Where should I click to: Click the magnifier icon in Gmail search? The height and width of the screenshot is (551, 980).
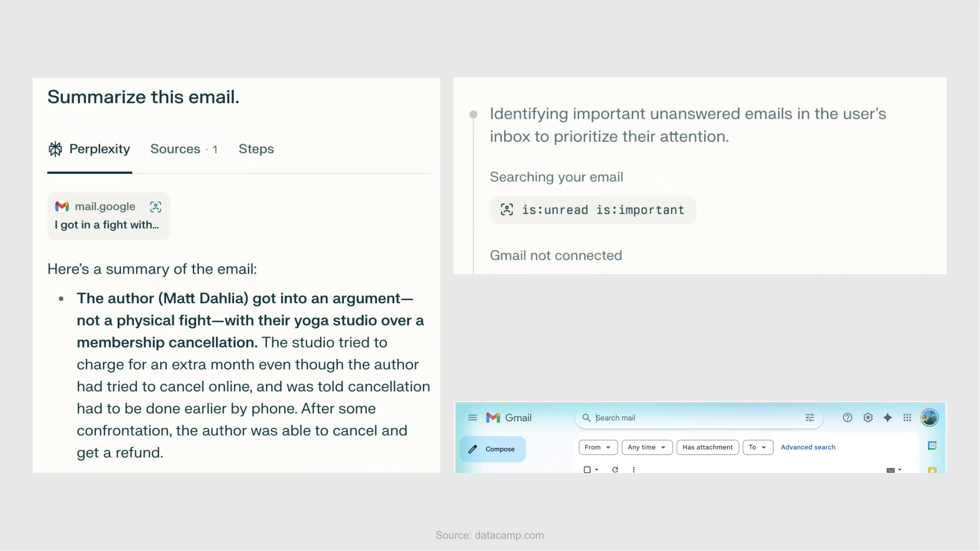point(586,418)
